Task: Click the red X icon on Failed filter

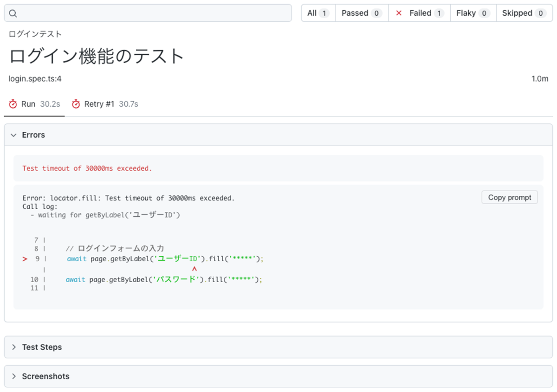Action: [x=398, y=13]
